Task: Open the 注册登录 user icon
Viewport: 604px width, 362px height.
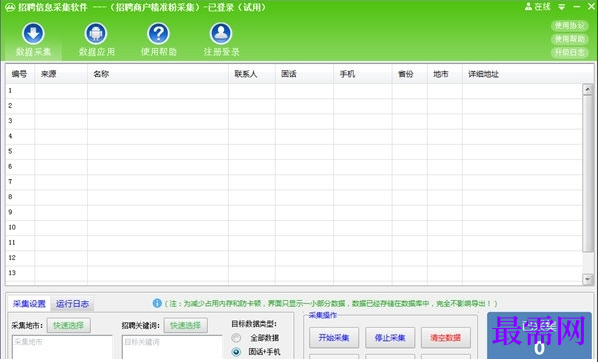Action: (221, 34)
